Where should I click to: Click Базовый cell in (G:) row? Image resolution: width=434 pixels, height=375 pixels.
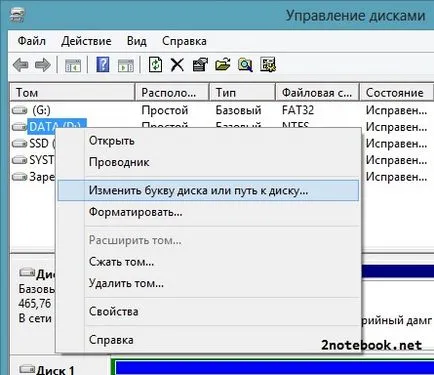coord(239,110)
